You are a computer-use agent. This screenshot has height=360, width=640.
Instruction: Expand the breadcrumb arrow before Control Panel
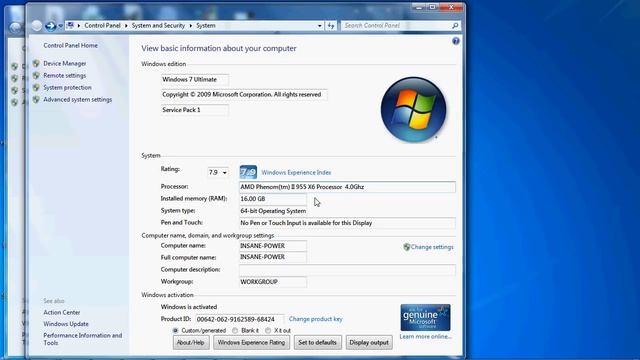pyautogui.click(x=79, y=26)
